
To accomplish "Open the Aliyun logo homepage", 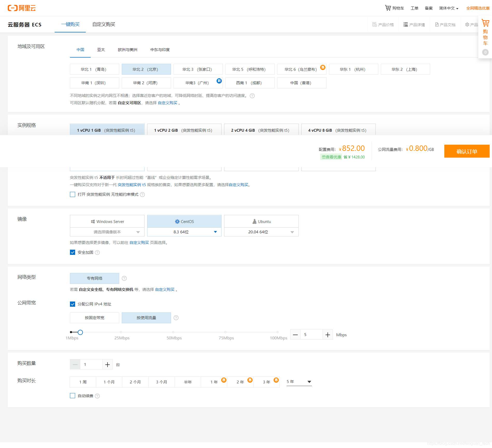I will point(22,8).
